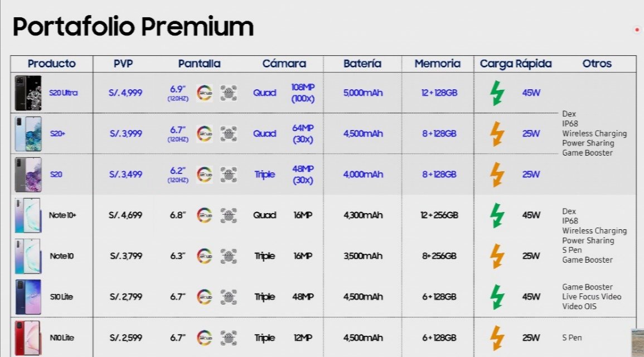
Task: Click the S20+ phone image
Action: click(x=28, y=133)
